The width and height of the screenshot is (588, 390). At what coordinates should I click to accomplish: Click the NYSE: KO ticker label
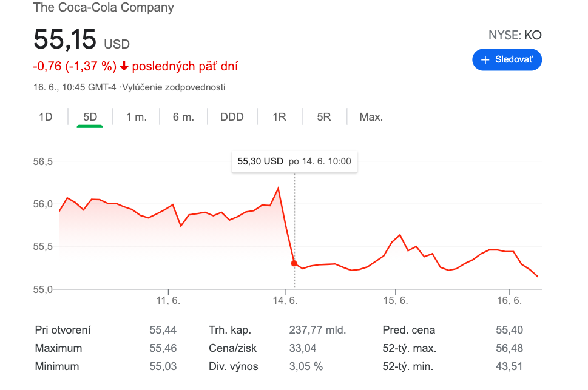pyautogui.click(x=515, y=35)
